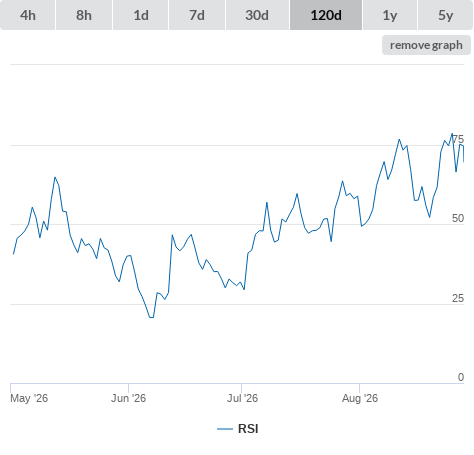Screen dimensions: 474x455
Task: Click the remove graph button
Action: pos(426,45)
